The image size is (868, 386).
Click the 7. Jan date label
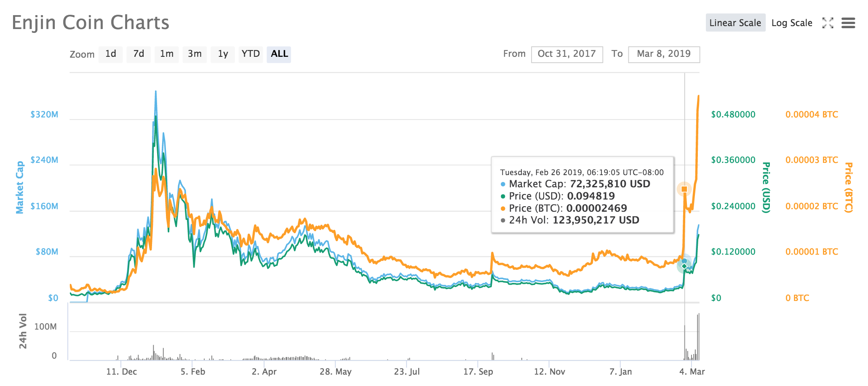(x=621, y=372)
